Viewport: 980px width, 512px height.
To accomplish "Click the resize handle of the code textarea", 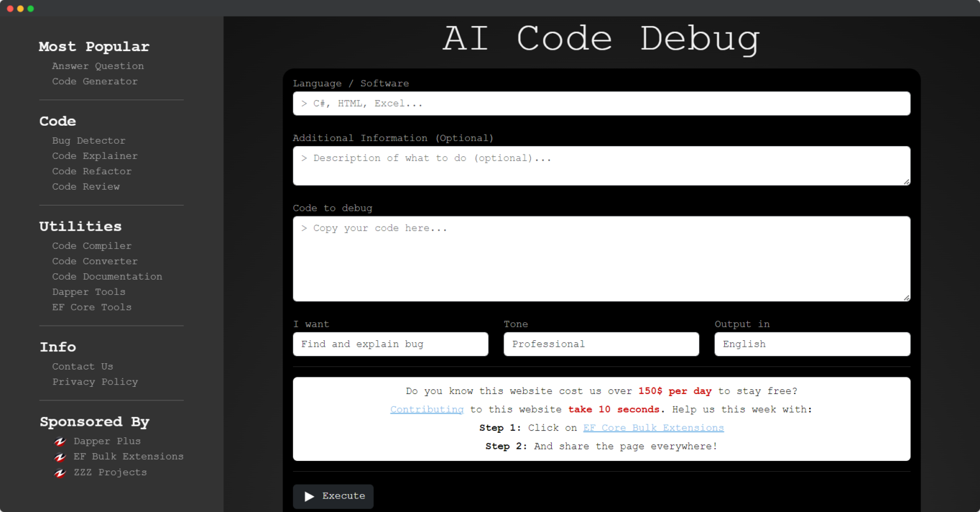I will click(x=907, y=296).
